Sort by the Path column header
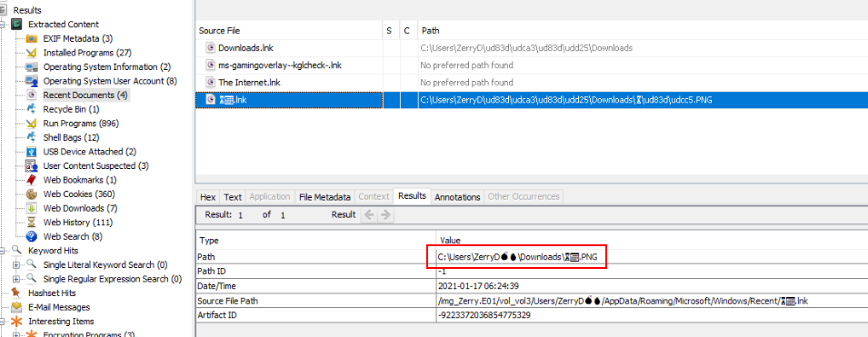868x337 pixels. (643, 31)
